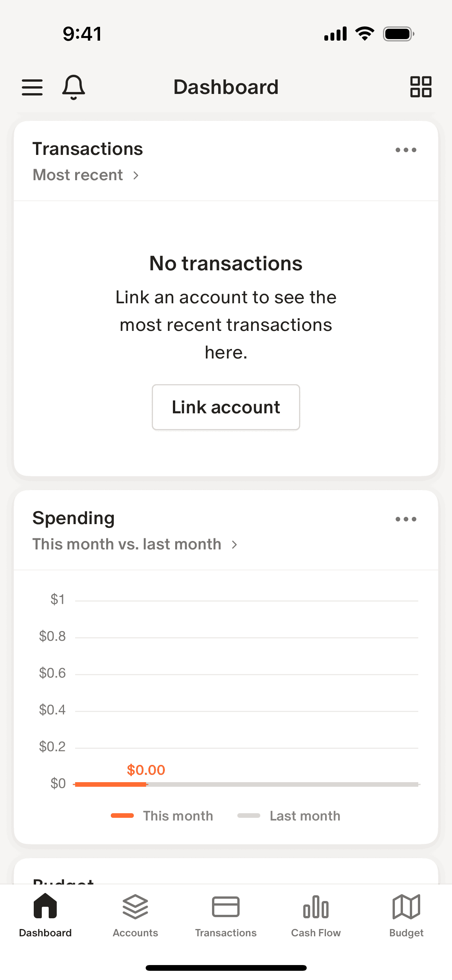Toggle This month legend series
The image size is (452, 980).
(162, 816)
